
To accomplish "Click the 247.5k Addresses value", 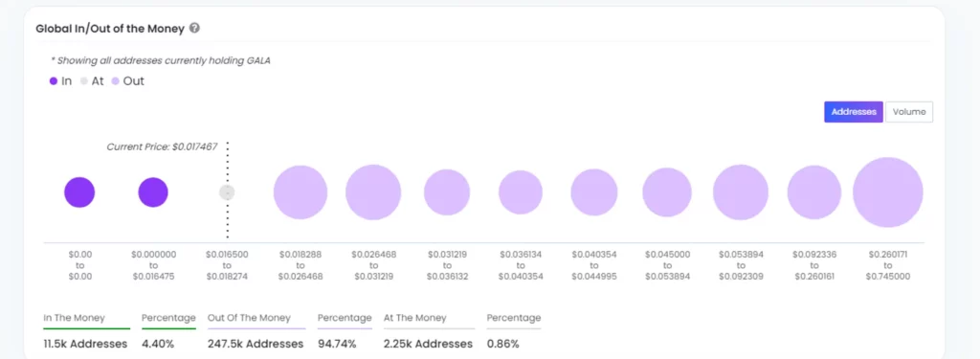I will pyautogui.click(x=256, y=344).
